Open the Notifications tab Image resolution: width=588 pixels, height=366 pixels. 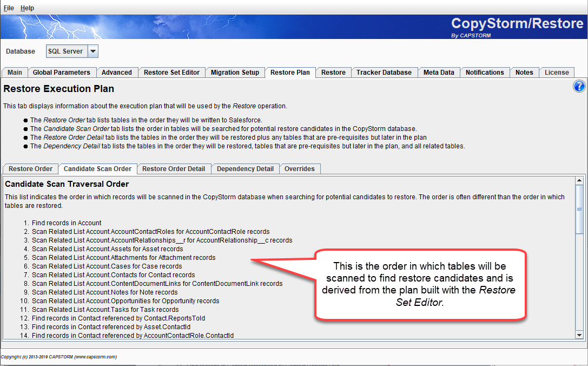(x=485, y=73)
